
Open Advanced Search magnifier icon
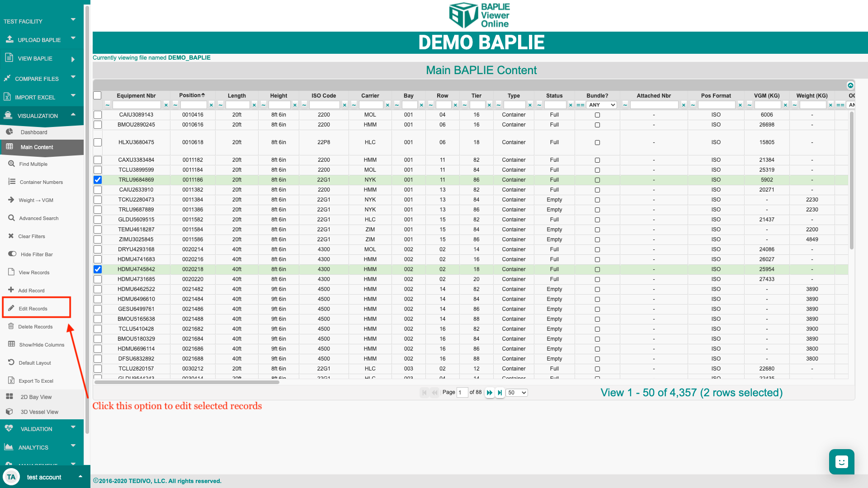11,218
